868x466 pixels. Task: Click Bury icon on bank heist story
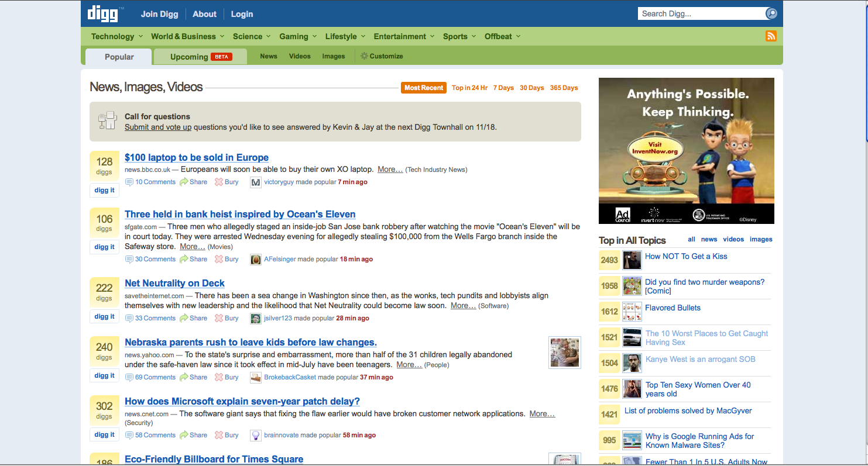tap(219, 259)
